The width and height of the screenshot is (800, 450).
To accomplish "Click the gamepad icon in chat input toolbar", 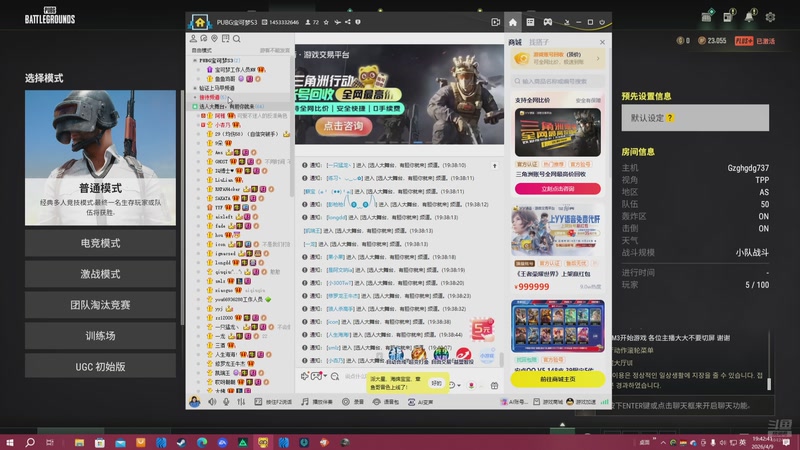I will click(x=316, y=377).
